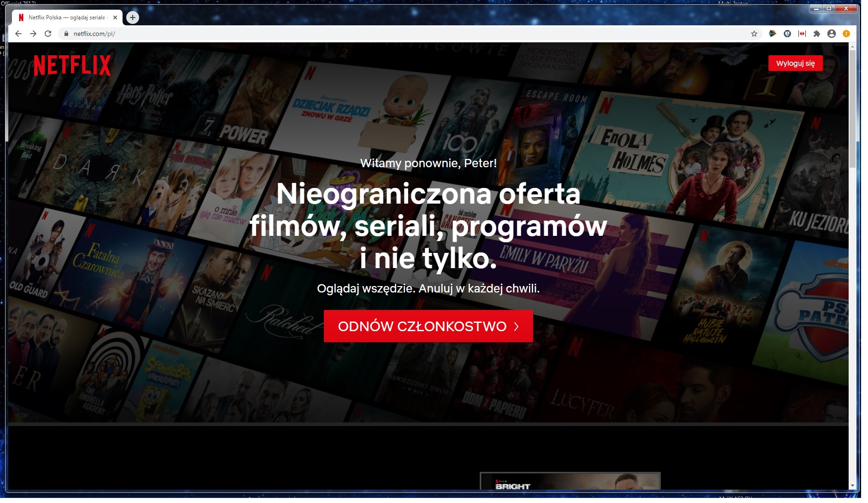The image size is (868, 503).
Task: Reload the Netflix page
Action: (x=48, y=34)
